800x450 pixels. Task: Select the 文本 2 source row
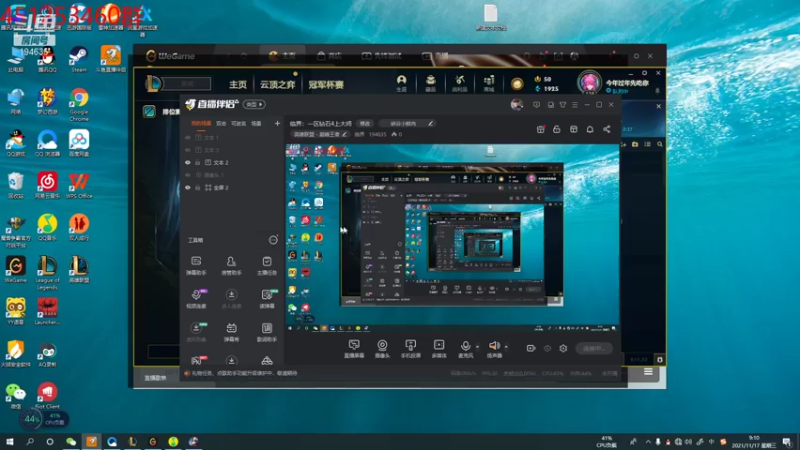point(232,163)
